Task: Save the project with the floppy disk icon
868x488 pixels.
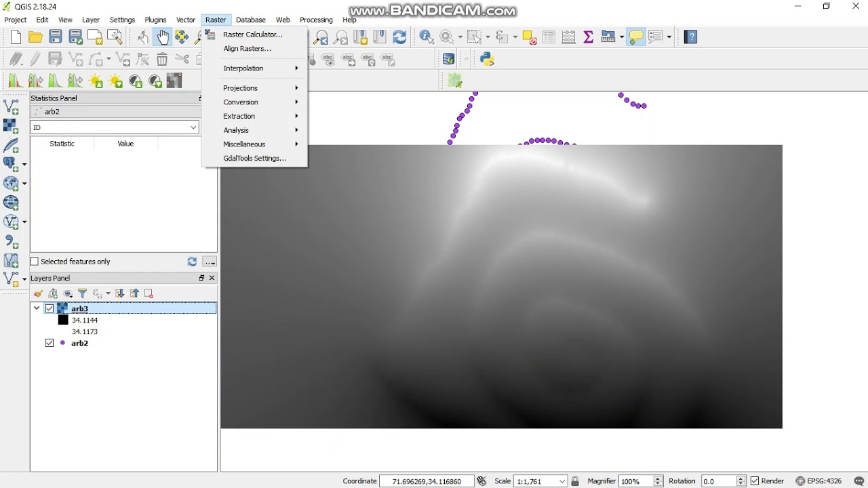Action: pos(56,37)
